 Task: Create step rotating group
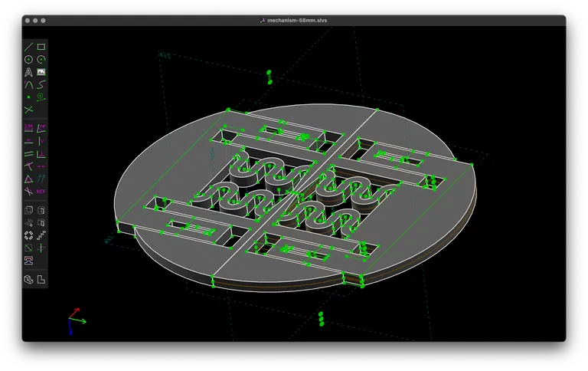28,235
